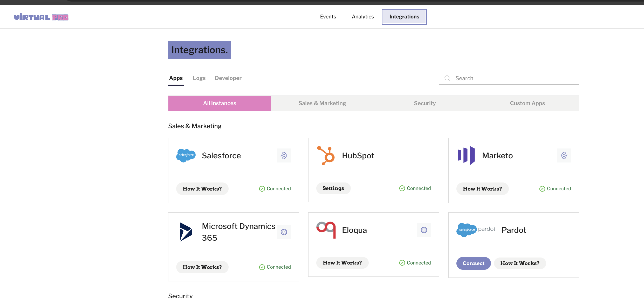
Task: Open Salesforce settings gear icon
Action: coord(284,155)
